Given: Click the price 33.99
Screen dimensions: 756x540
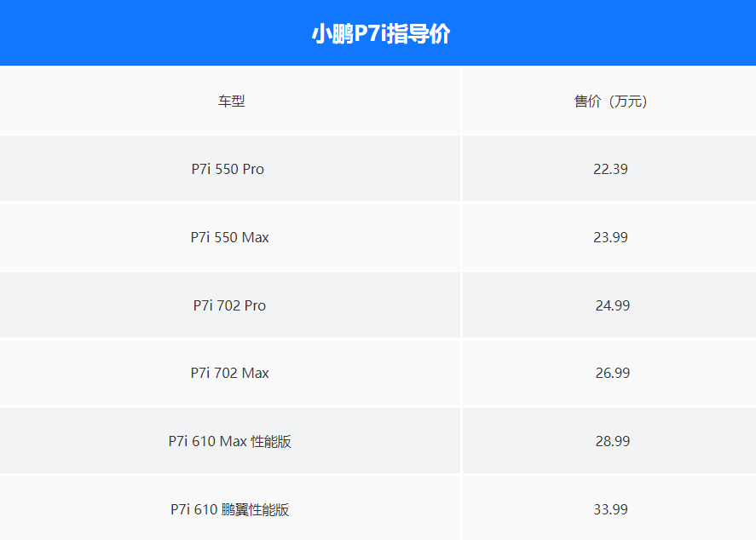Looking at the screenshot, I should pyautogui.click(x=610, y=509).
